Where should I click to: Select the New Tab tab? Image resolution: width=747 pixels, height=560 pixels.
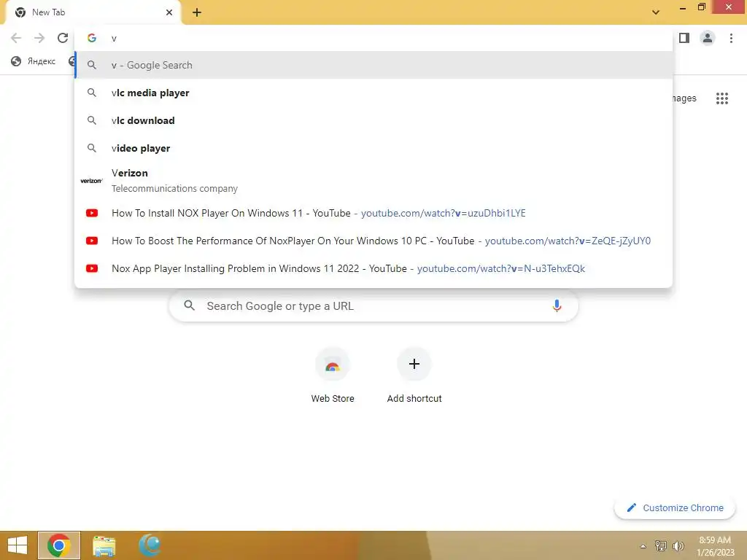(93, 12)
